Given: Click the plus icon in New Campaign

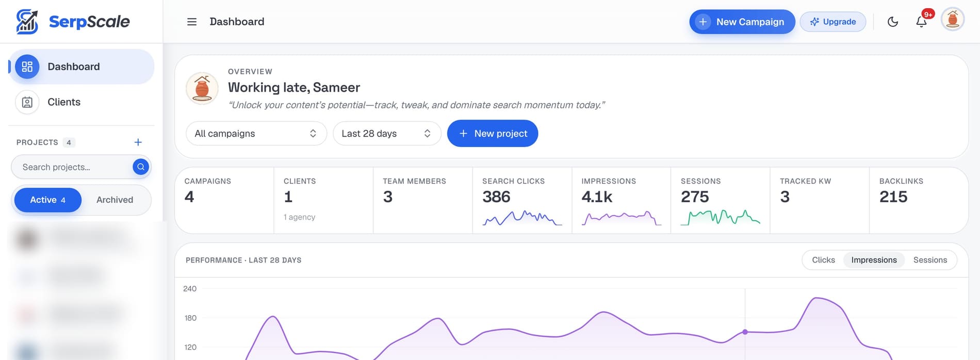Looking at the screenshot, I should click(703, 22).
